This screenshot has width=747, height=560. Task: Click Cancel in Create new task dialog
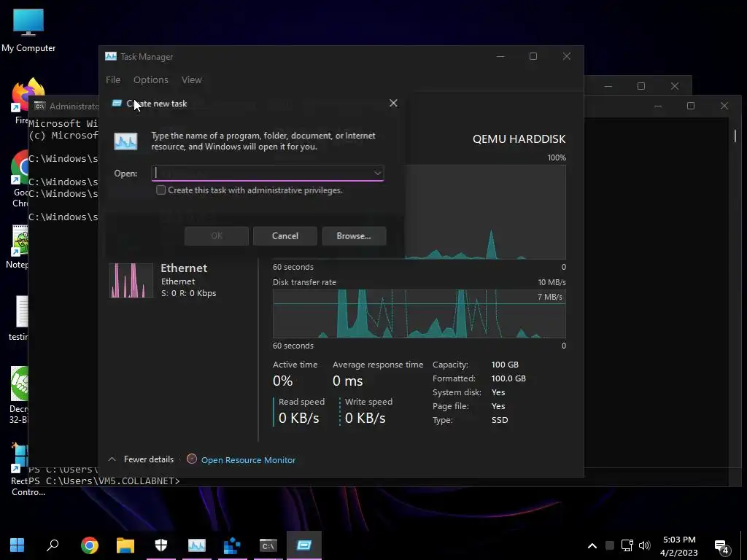pyautogui.click(x=285, y=236)
